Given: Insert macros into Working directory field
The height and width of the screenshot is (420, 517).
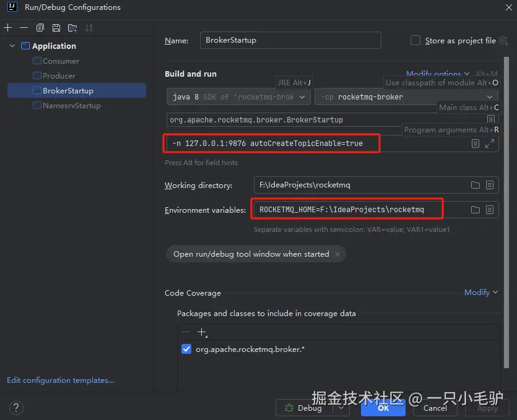Looking at the screenshot, I should pyautogui.click(x=490, y=185).
